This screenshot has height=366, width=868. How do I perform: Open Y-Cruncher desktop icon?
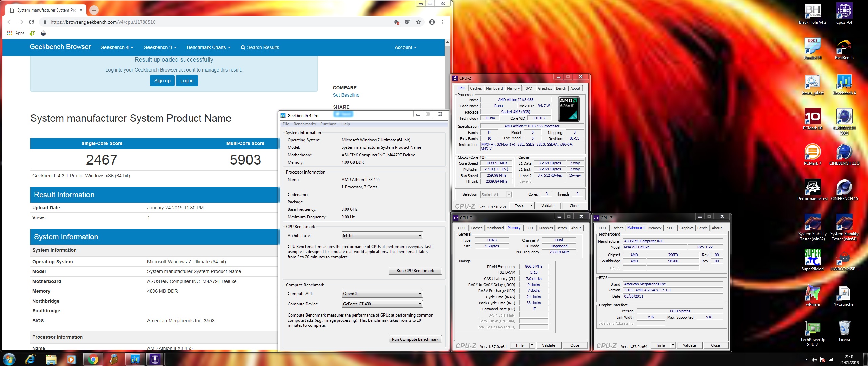tap(844, 296)
